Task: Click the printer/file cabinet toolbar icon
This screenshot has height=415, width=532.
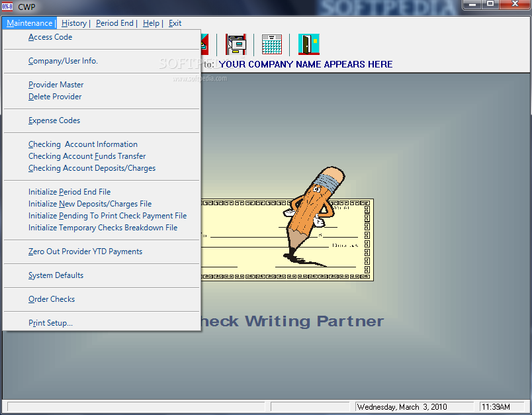Action: (x=236, y=44)
